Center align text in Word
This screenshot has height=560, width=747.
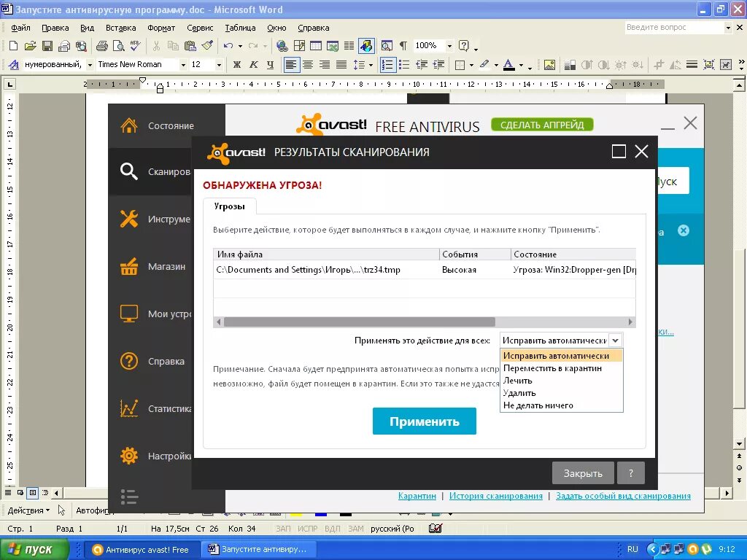tap(309, 65)
